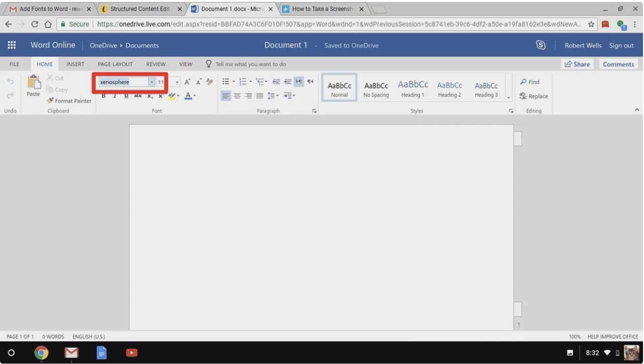Select the Format Painter tool
Viewport: 644px width, 364px height.
click(69, 101)
